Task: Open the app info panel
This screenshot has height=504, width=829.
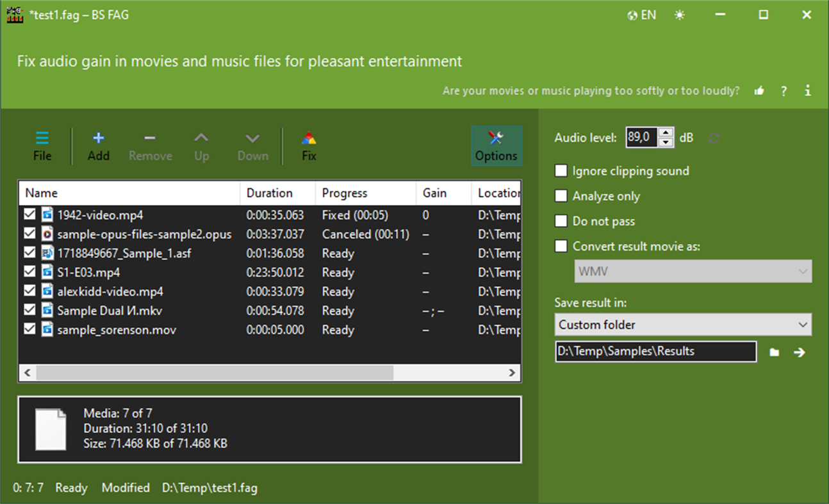Action: point(807,90)
